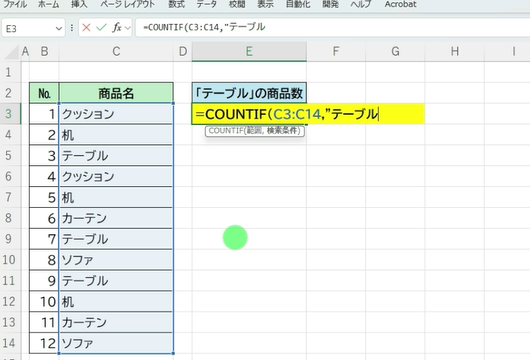The height and width of the screenshot is (360, 530).
Task: Click the cell with number 1
Action: (44, 114)
